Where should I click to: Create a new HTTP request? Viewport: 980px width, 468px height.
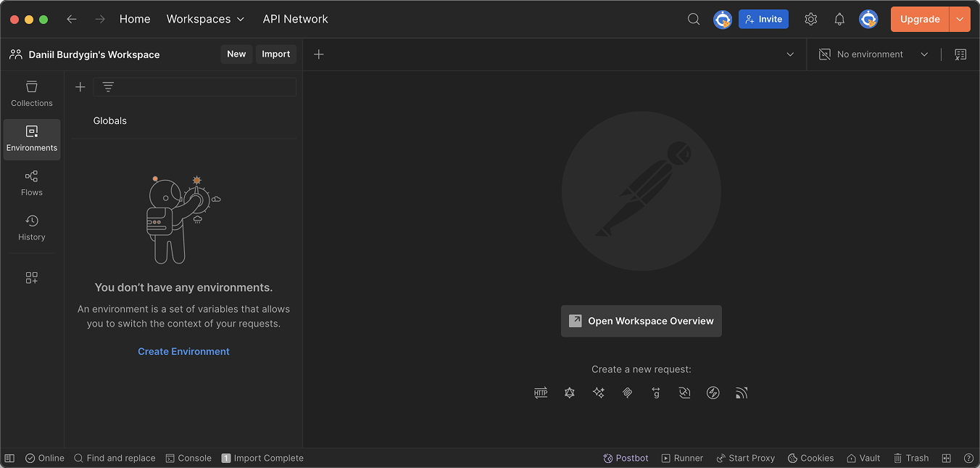pyautogui.click(x=540, y=393)
